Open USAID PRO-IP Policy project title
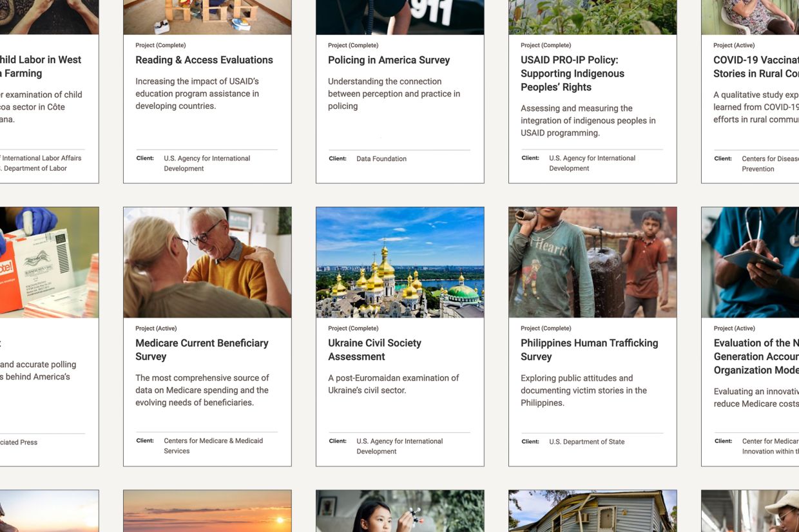This screenshot has height=532, width=799. point(573,73)
